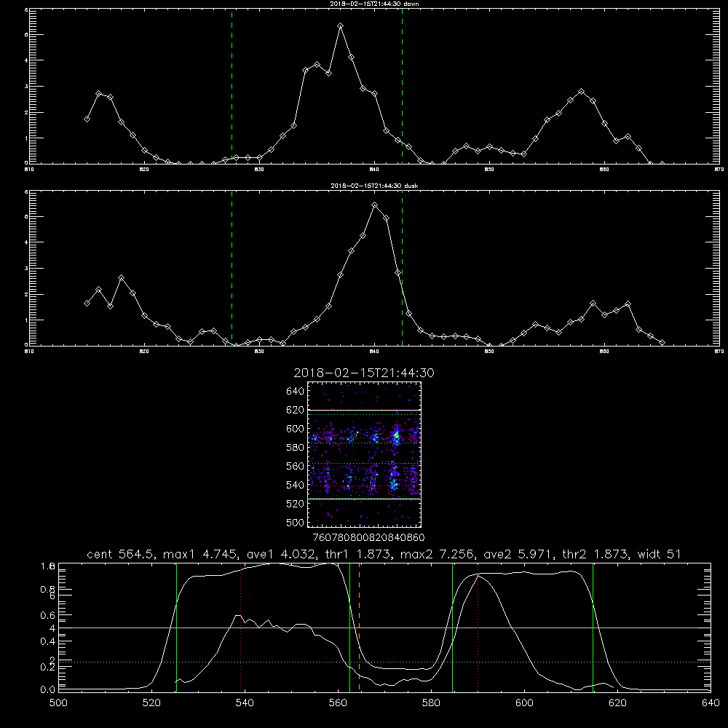
Task: Select the green vertical line near 525
Action: pyautogui.click(x=176, y=627)
